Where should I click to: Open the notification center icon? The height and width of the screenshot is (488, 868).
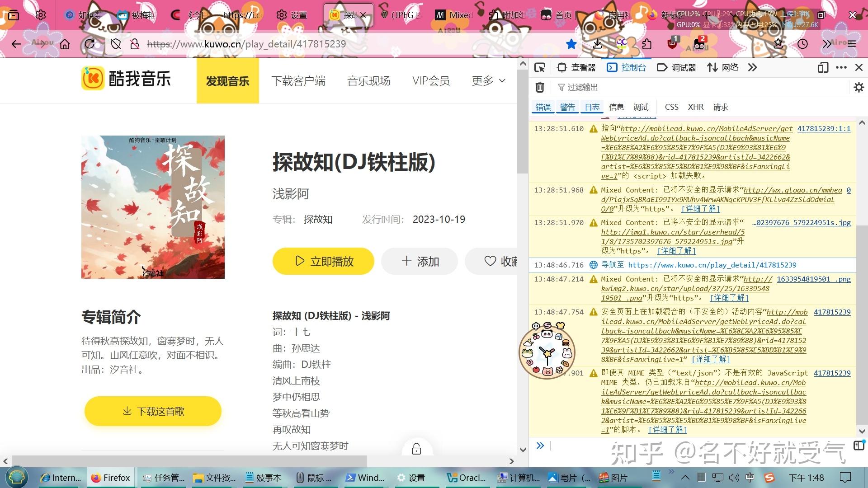point(845,478)
